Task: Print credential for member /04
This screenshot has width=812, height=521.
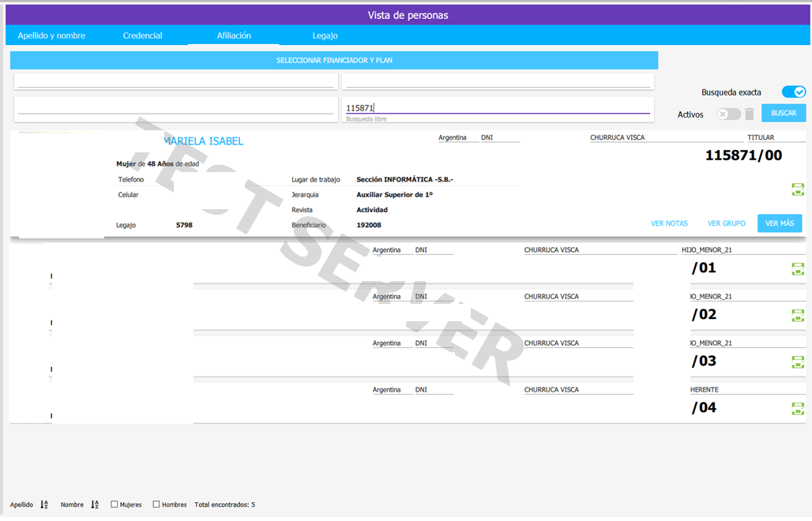Action: 798,409
